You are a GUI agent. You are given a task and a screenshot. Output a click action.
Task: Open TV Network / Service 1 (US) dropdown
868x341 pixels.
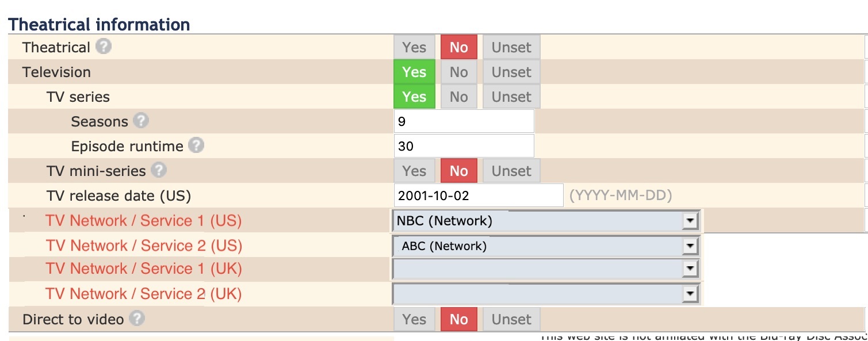[x=546, y=221]
